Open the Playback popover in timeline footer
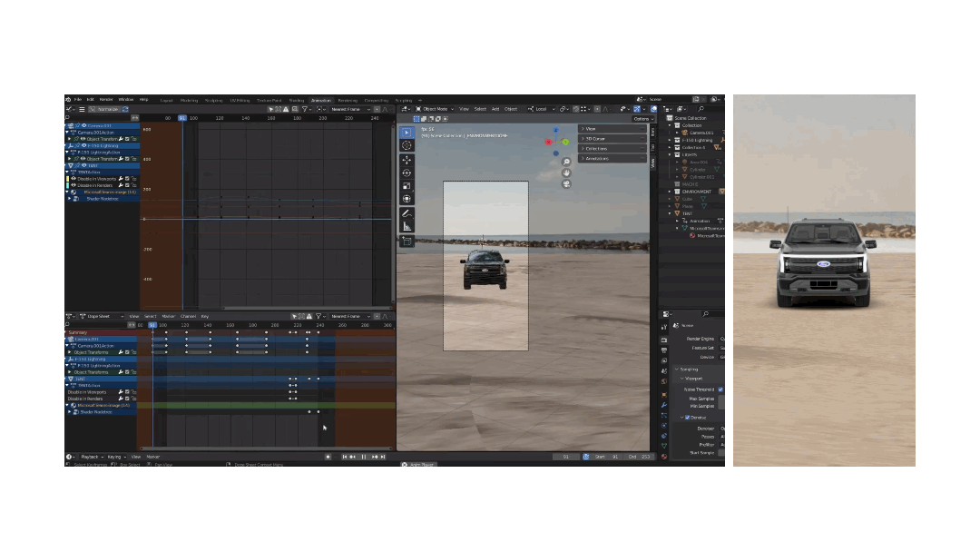Screen dimensions: 980x552 point(92,457)
